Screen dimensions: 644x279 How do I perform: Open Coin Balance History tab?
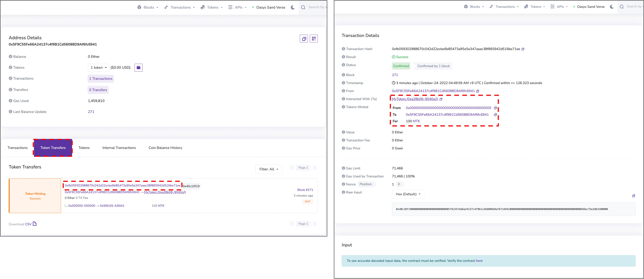(x=165, y=148)
